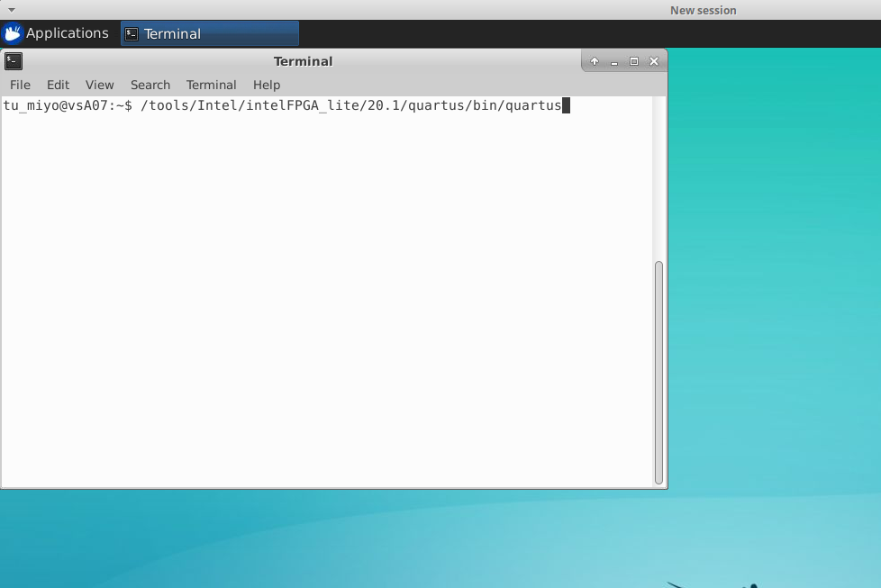Open the window menu icon in Terminal title bar
881x588 pixels.
tap(14, 61)
